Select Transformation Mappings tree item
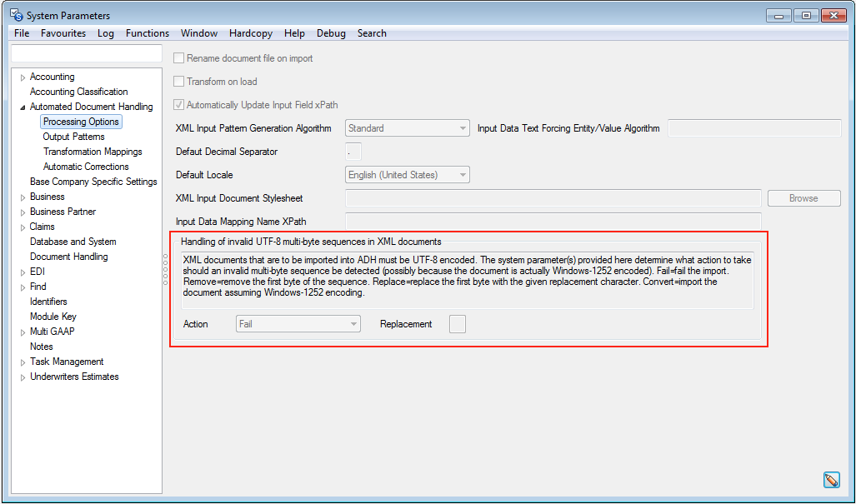This screenshot has width=856, height=504. pyautogui.click(x=93, y=152)
